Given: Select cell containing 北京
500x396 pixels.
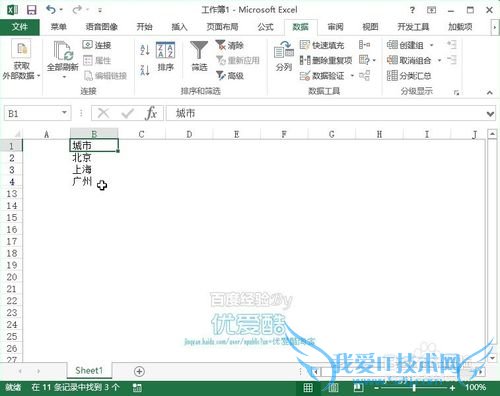Looking at the screenshot, I should pyautogui.click(x=94, y=157).
